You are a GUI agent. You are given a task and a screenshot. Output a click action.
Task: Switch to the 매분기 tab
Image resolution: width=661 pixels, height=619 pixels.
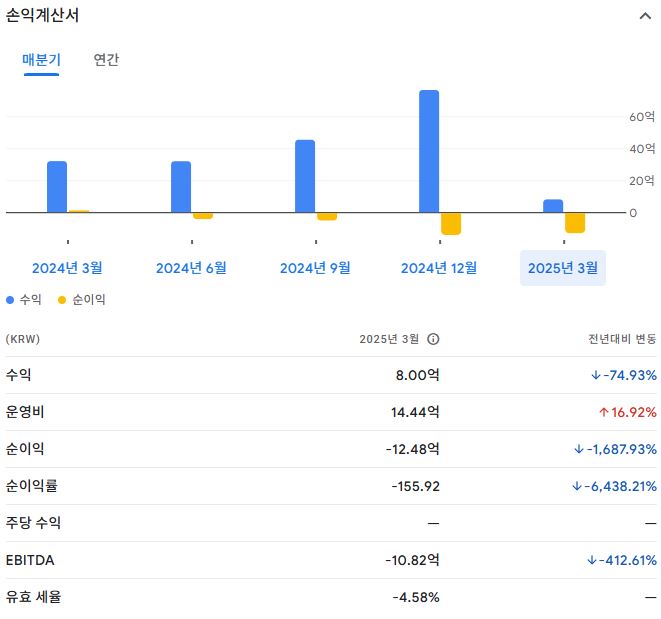click(41, 60)
